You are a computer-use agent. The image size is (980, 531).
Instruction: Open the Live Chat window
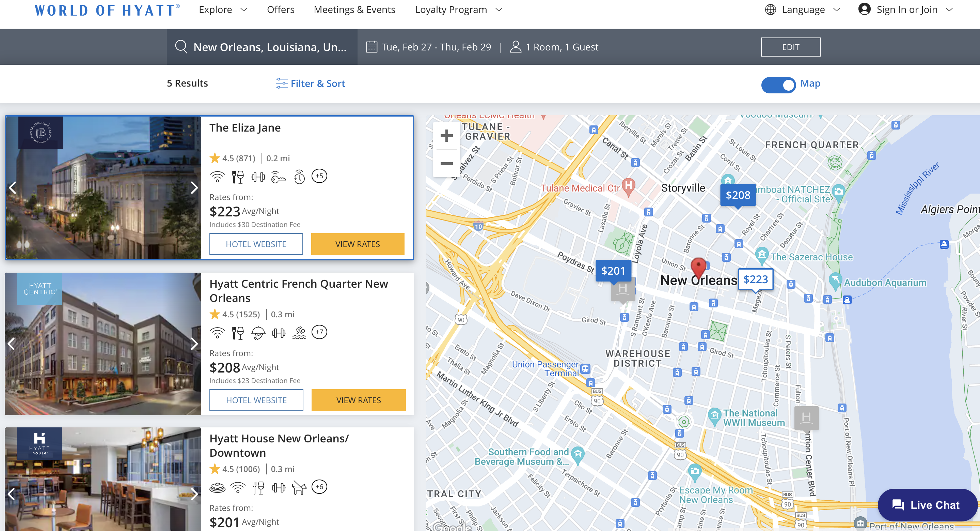tap(928, 505)
